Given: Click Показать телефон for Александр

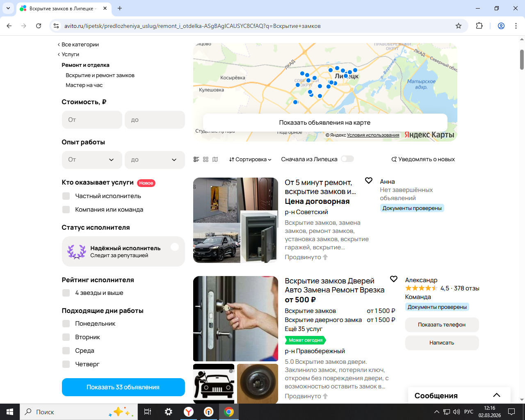Looking at the screenshot, I should pos(442,325).
